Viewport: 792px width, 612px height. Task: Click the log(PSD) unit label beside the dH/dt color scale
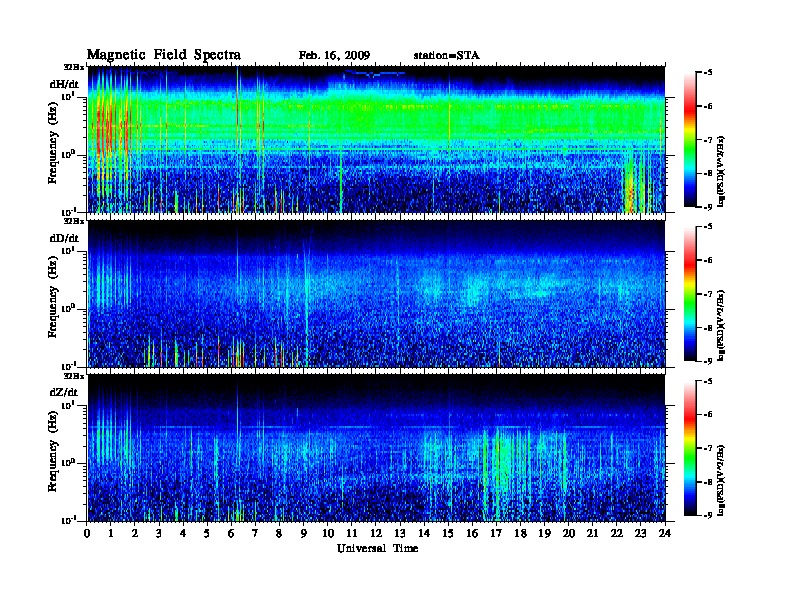pos(721,172)
